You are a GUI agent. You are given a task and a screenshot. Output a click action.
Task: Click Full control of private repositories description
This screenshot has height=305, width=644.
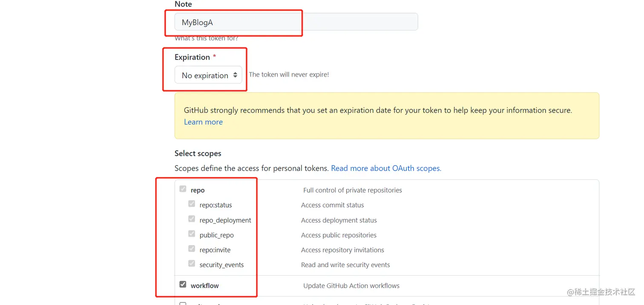(352, 191)
